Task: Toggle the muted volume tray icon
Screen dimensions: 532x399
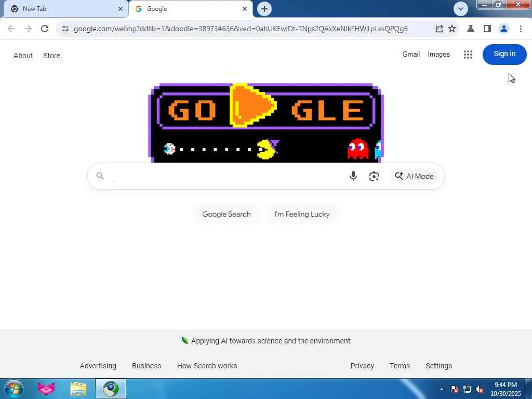Action: point(480,390)
